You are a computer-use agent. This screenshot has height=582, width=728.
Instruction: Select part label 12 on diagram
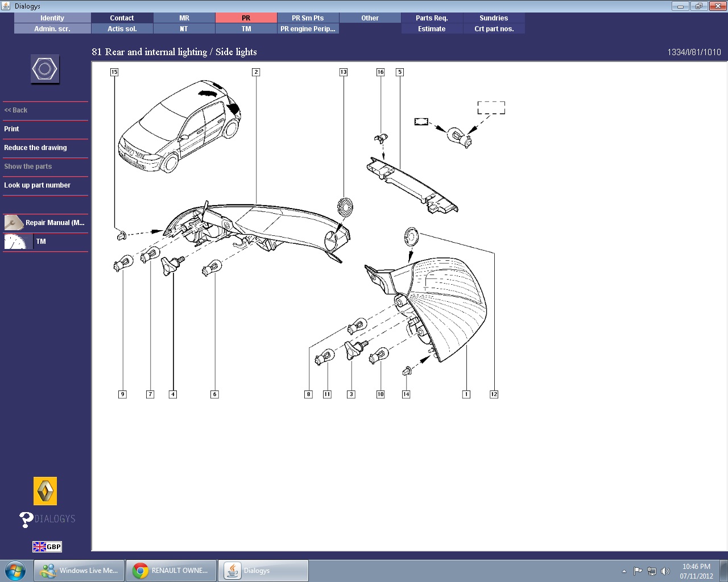pos(494,394)
